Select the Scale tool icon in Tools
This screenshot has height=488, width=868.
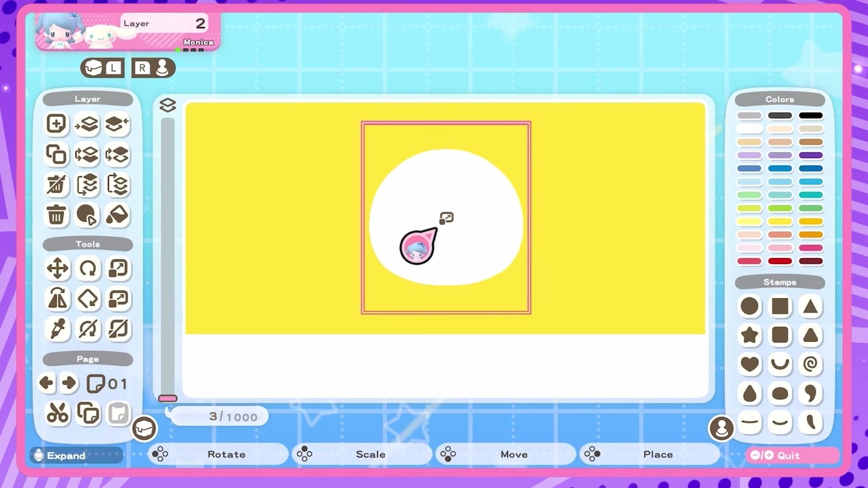(x=118, y=268)
